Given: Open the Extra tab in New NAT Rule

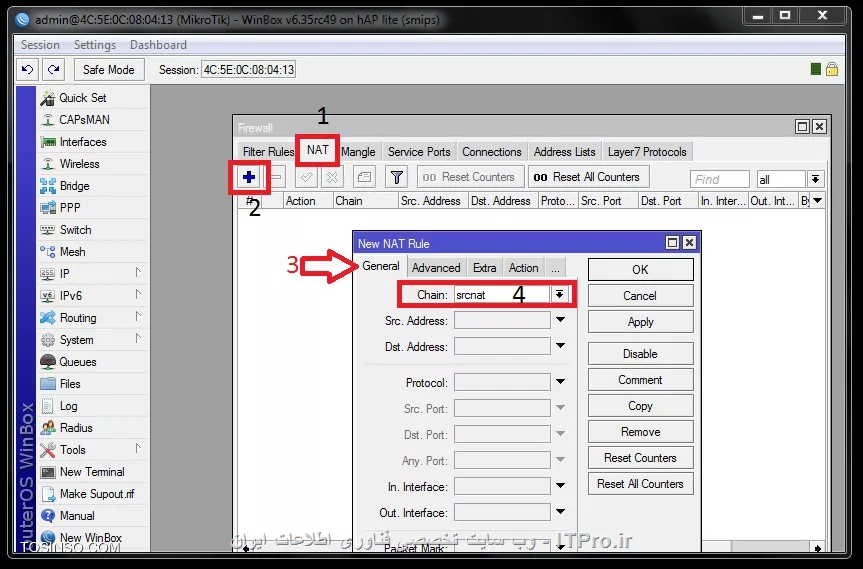Looking at the screenshot, I should click(484, 268).
